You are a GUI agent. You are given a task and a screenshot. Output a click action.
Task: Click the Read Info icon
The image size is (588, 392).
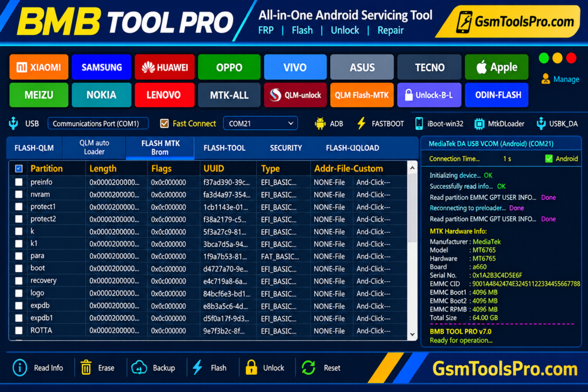click(20, 368)
